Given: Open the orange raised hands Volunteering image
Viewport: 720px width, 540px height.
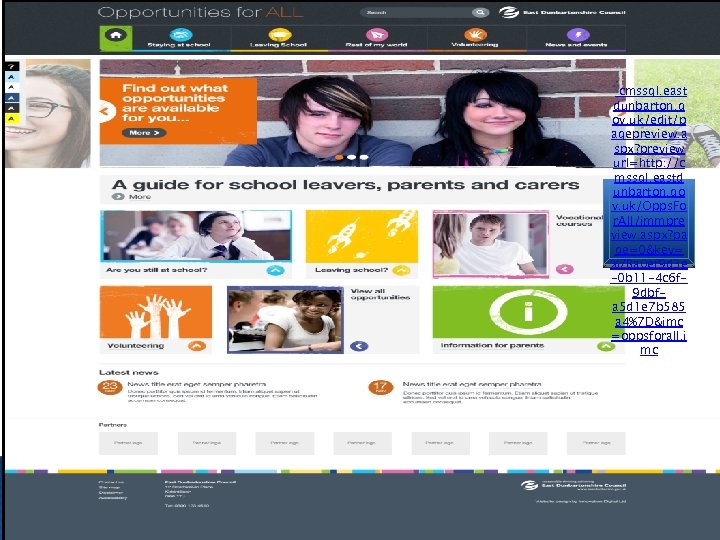Looking at the screenshot, I should tap(156, 312).
